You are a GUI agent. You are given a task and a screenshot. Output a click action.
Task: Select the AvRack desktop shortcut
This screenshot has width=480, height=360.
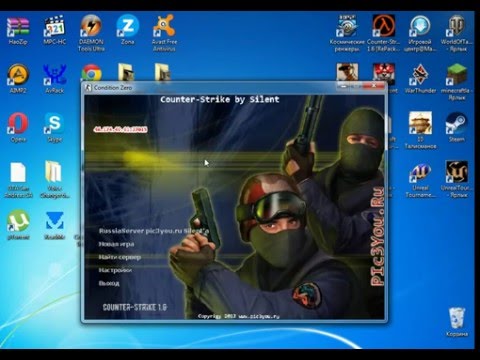[x=54, y=79]
